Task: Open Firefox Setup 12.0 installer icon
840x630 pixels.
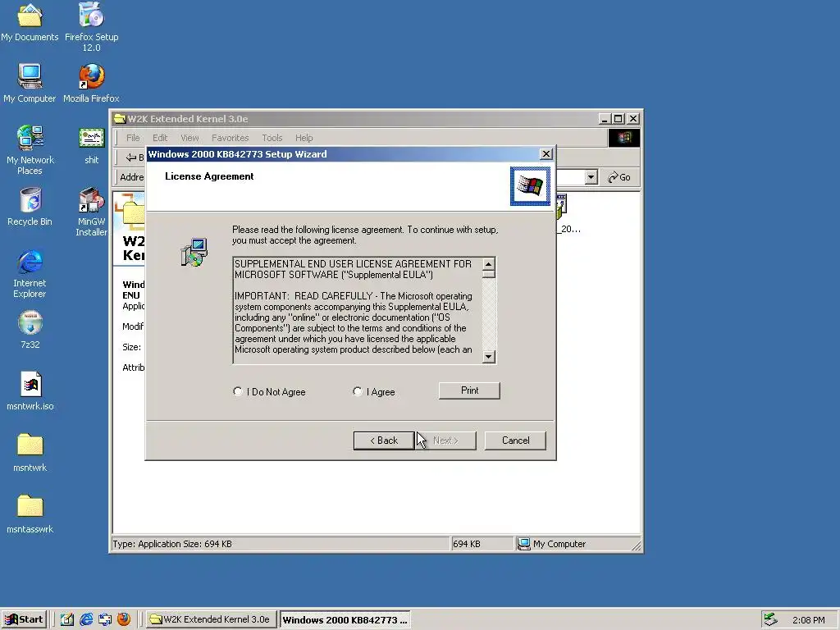Action: tap(92, 27)
